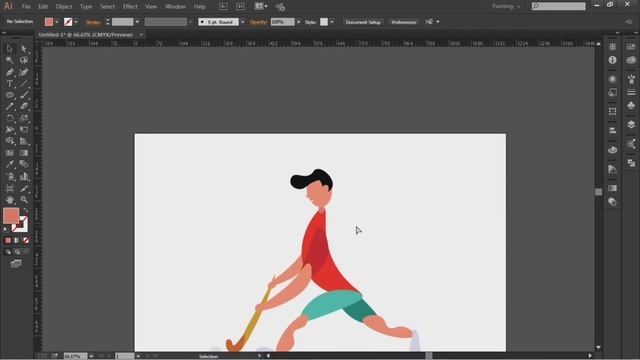Select the Pen tool
This screenshot has height=360, width=640.
[10, 72]
